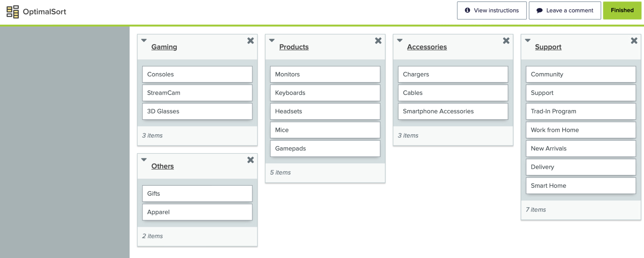The image size is (644, 258).
Task: Delete the Support group with X icon
Action: pyautogui.click(x=634, y=41)
